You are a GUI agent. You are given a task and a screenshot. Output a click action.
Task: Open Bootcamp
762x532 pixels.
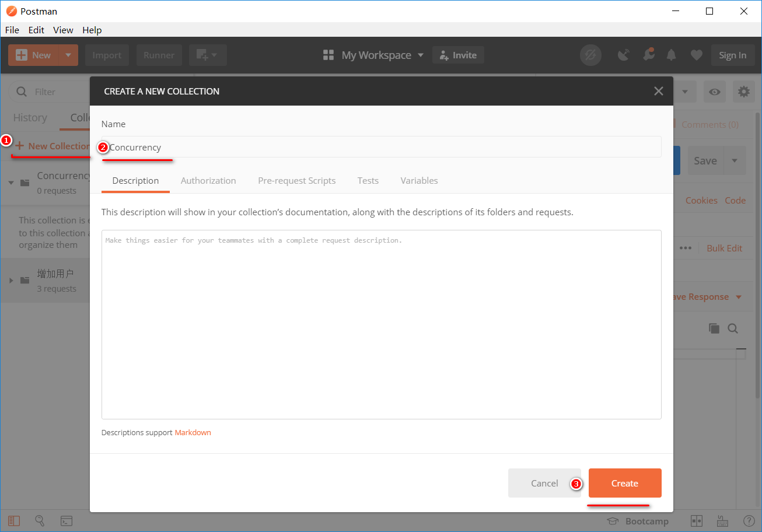638,521
